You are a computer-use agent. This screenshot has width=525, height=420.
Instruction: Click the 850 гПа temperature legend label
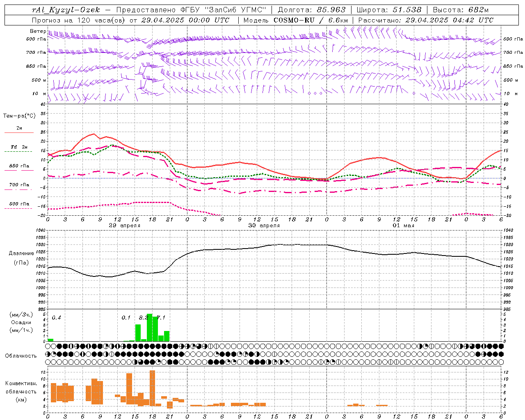(19, 166)
